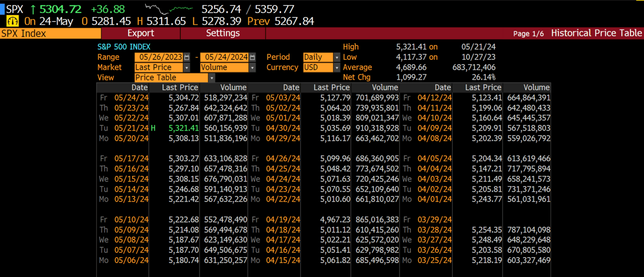The height and width of the screenshot is (277, 644).
Task: Click the Export menu
Action: click(141, 33)
